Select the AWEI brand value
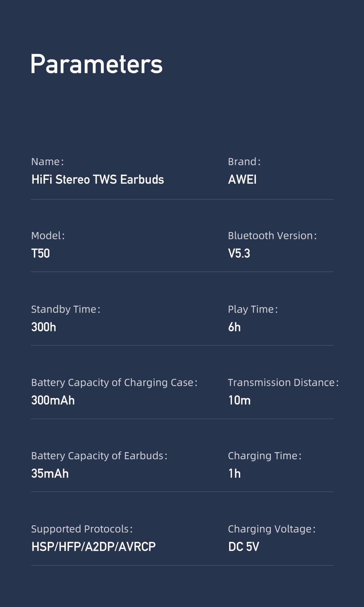Screen dimensions: 364x607 click(242, 179)
